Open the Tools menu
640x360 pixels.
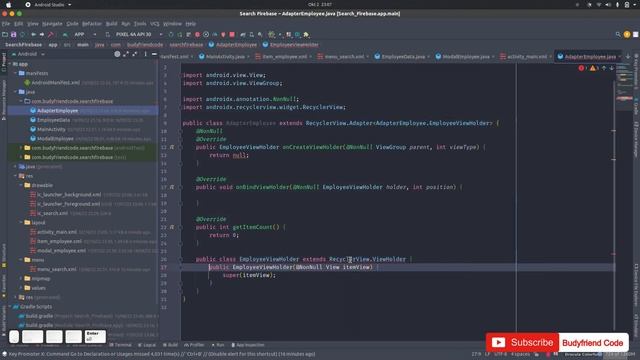pyautogui.click(x=140, y=24)
